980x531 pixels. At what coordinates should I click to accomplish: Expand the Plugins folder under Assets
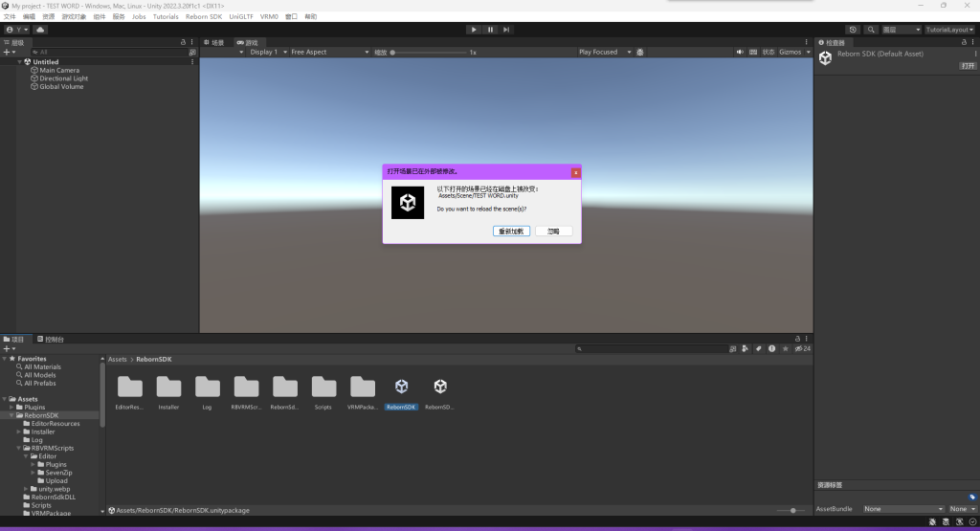[x=18, y=408]
